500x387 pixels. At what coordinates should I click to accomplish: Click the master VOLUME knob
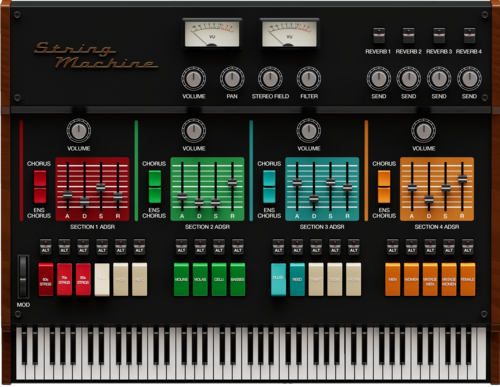193,79
